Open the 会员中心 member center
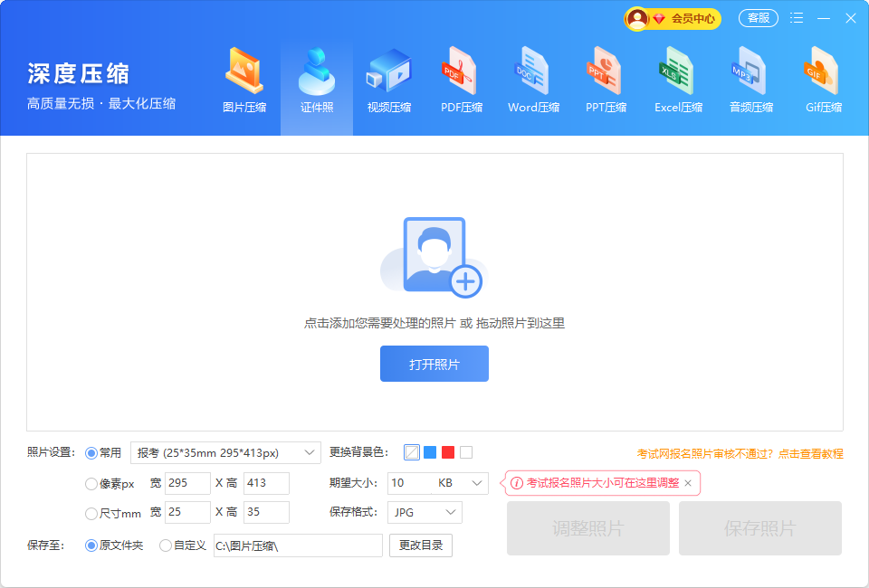Screen dimensions: 869x588 pos(673,18)
